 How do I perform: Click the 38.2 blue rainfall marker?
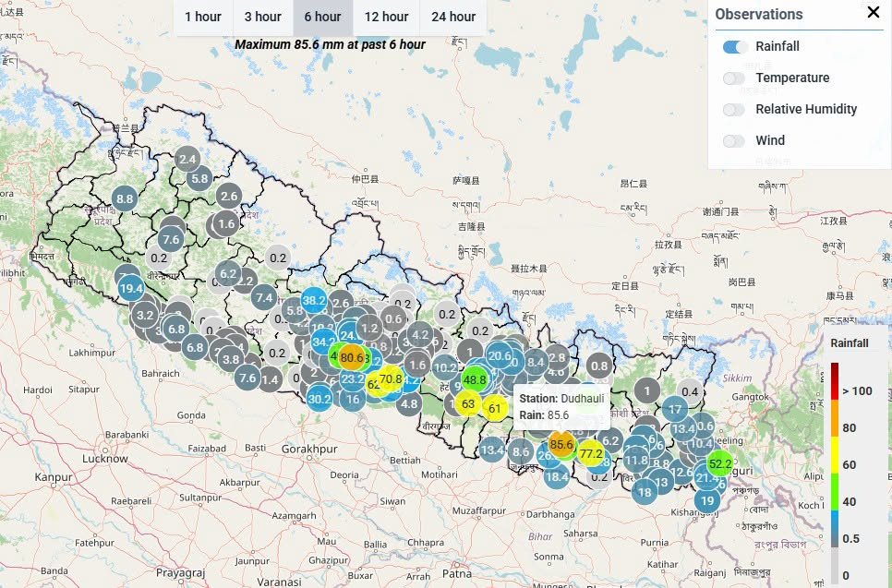(314, 300)
